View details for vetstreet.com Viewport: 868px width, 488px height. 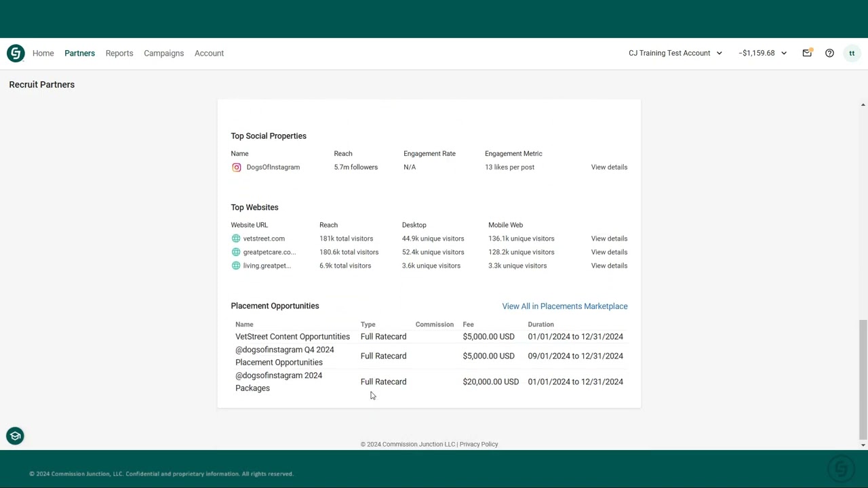pos(609,239)
